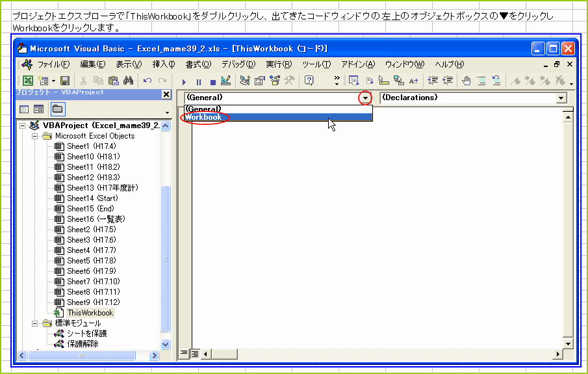The width and height of the screenshot is (588, 374).
Task: Toggle Design Mode ruler icon
Action: (225, 81)
